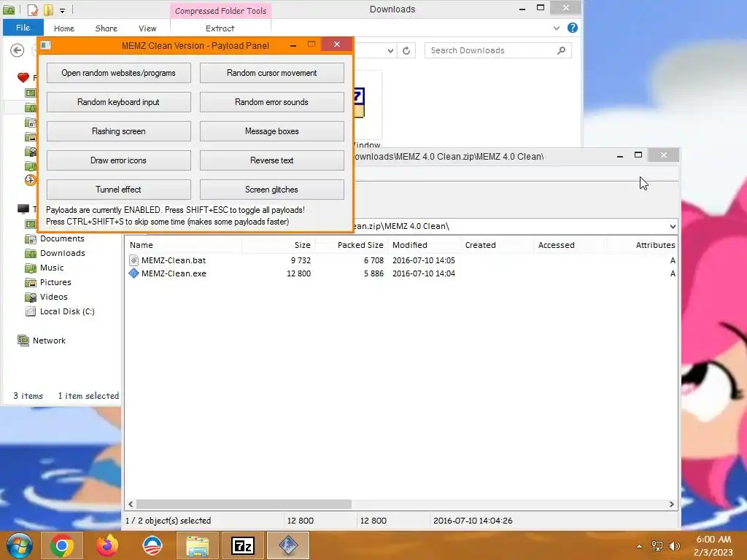747x560 pixels.
Task: Launch Firefox from the taskbar
Action: (x=107, y=545)
